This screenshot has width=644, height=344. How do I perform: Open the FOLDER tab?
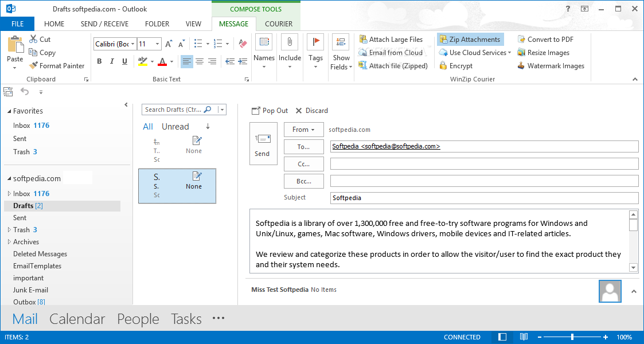click(157, 24)
